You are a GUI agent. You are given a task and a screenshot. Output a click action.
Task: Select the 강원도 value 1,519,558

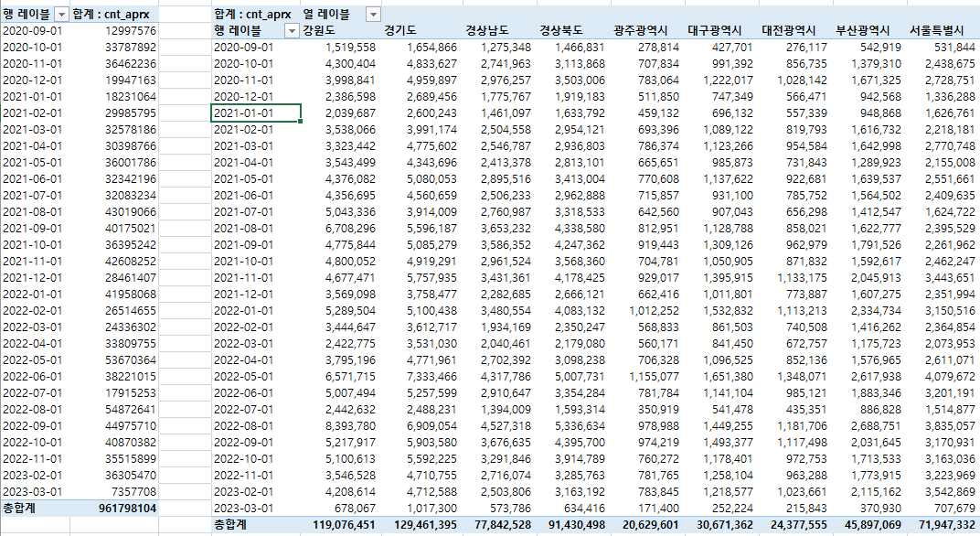pyautogui.click(x=351, y=47)
